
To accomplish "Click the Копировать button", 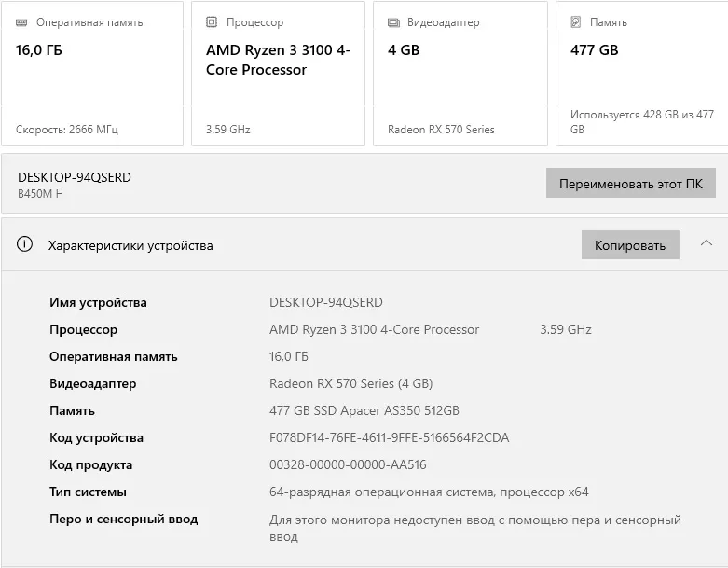I will click(630, 244).
